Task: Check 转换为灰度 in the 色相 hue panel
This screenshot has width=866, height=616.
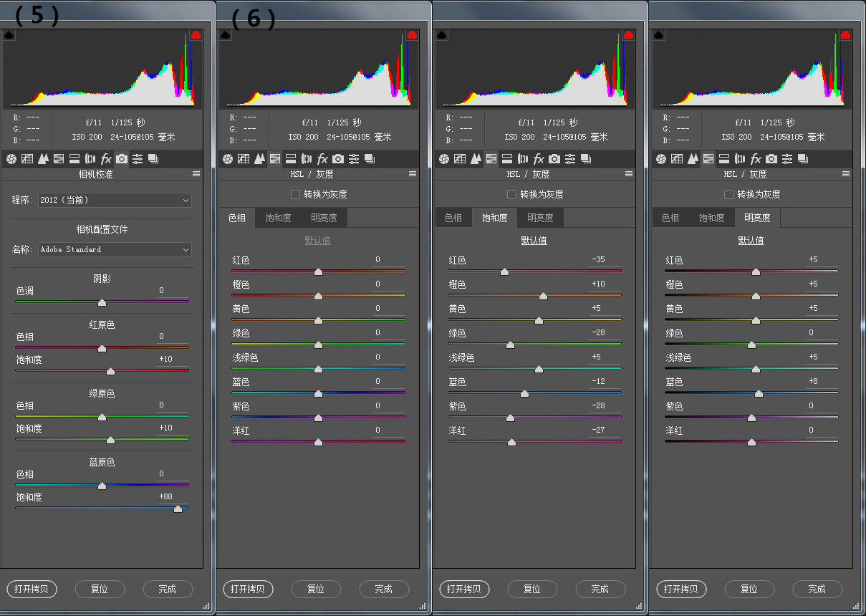Action: click(295, 194)
